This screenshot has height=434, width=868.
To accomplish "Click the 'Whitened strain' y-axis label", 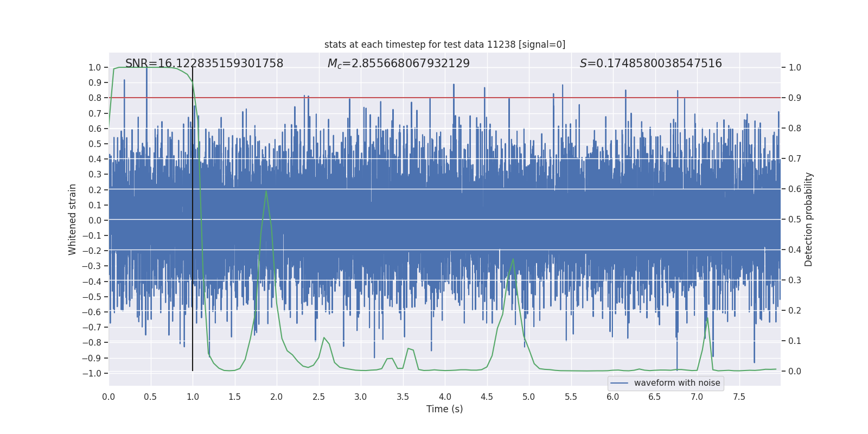I will pyautogui.click(x=73, y=219).
